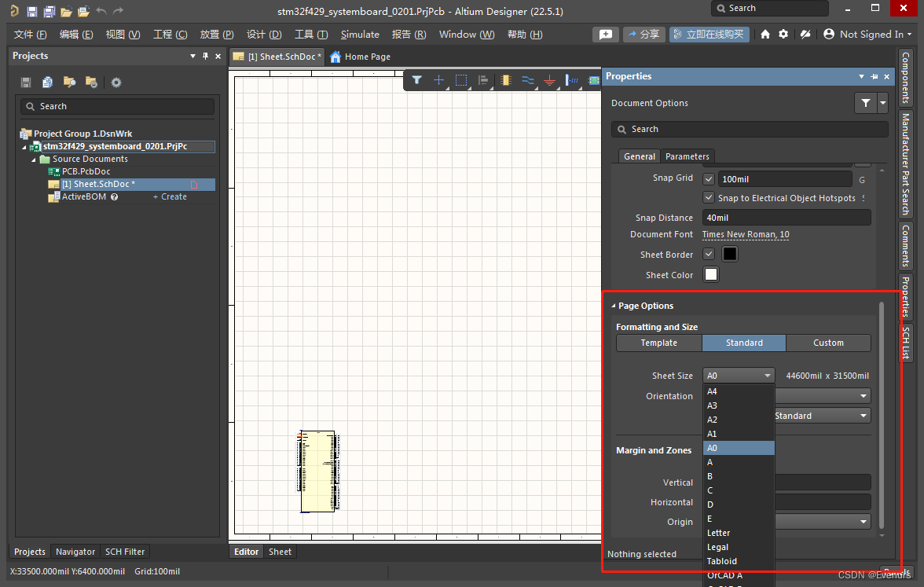Choose Letter from the sheet size list

click(739, 533)
